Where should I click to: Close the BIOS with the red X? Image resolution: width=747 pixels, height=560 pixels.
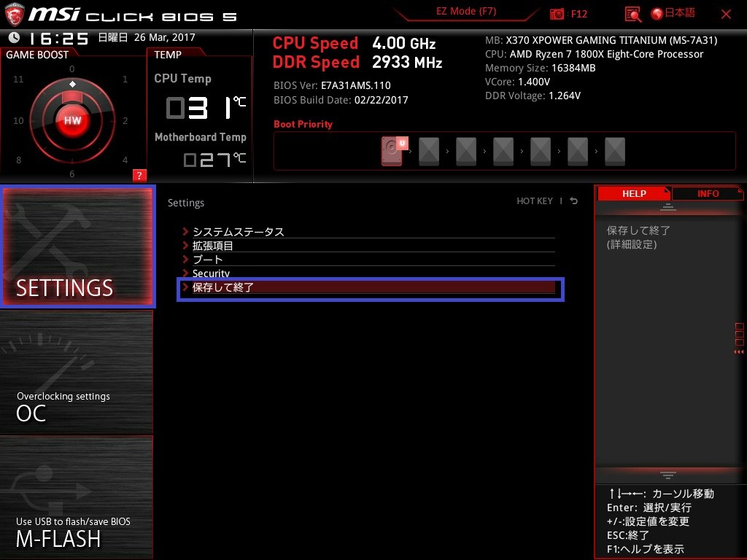[726, 15]
